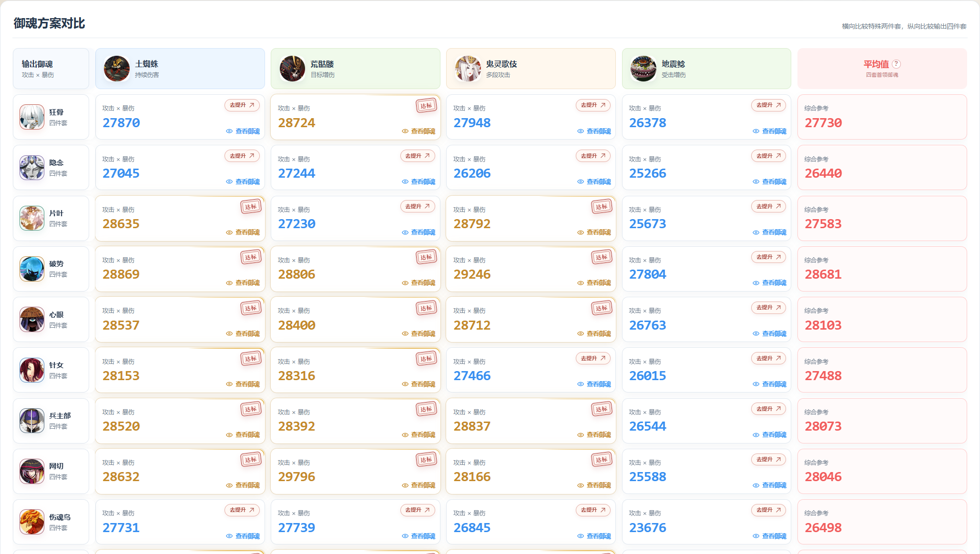Open the 兵主部 avatar icon

click(x=32, y=421)
